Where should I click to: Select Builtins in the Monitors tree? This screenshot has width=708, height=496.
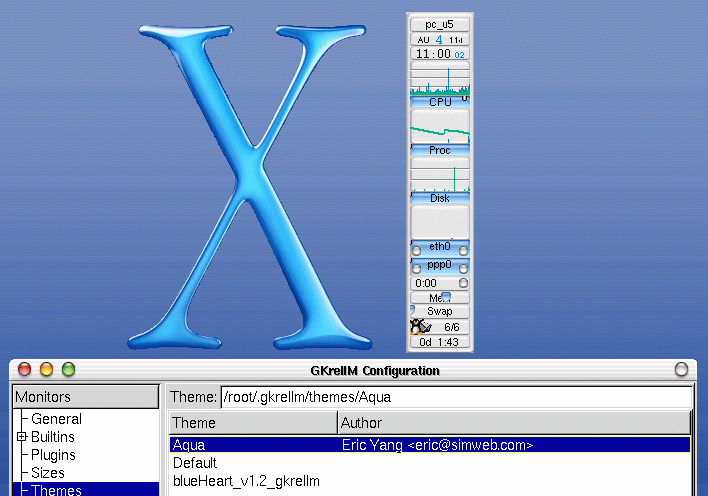53,437
